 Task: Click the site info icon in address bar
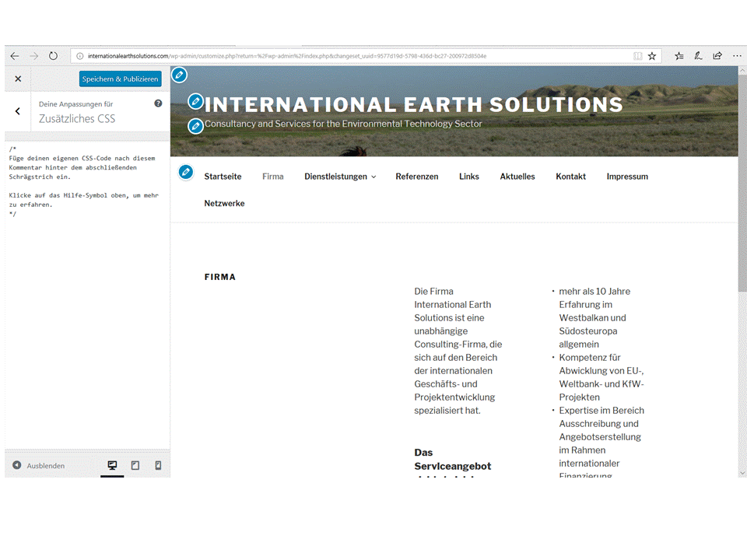click(80, 56)
